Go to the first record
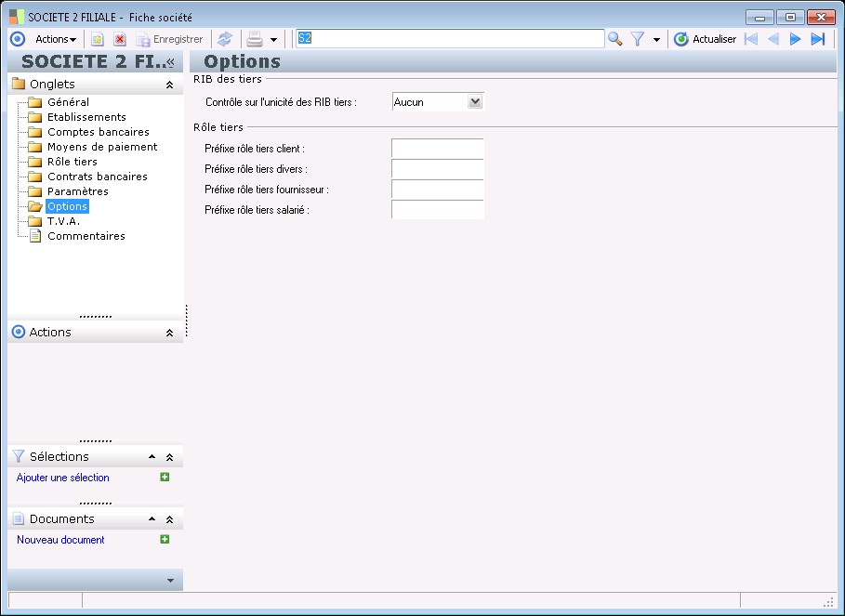Viewport: 845px width, 616px height. pos(751,39)
